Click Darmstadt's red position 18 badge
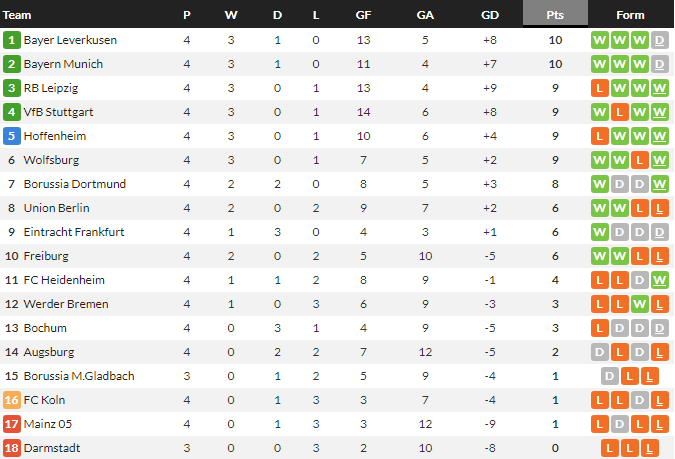 [12, 448]
